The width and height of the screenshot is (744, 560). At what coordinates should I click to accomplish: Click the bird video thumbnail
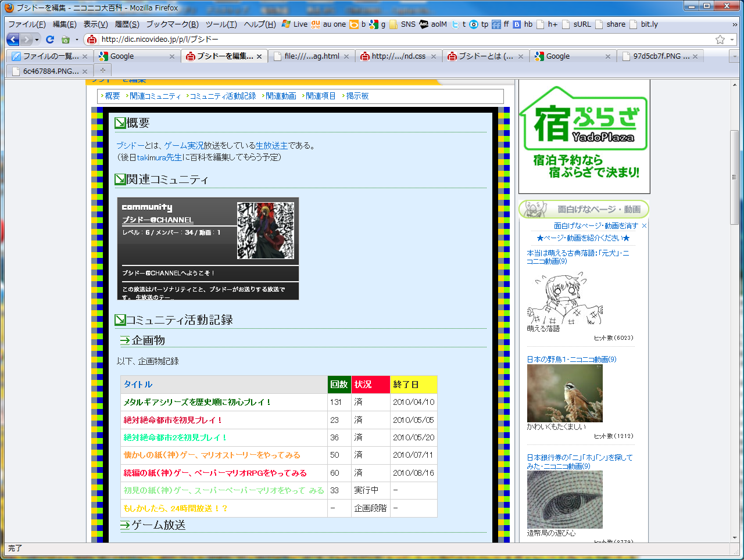coord(565,393)
